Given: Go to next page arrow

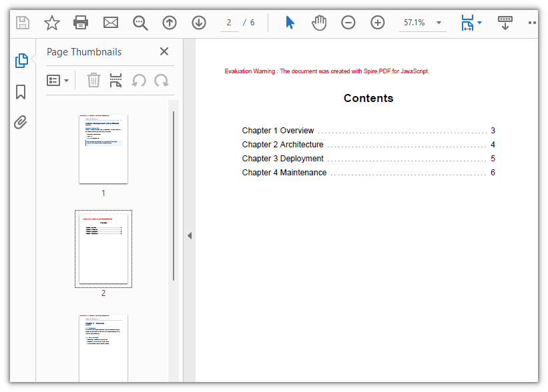Looking at the screenshot, I should pos(199,23).
